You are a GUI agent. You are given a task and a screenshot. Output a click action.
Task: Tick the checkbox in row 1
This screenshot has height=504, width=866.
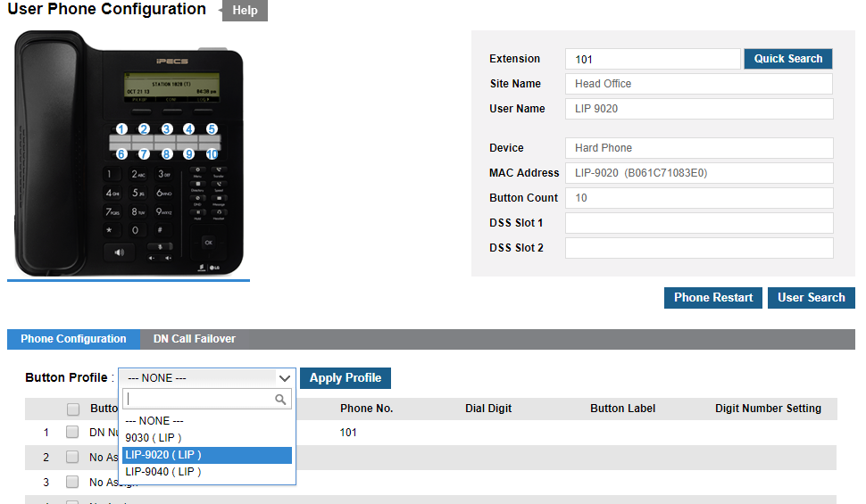tap(72, 432)
